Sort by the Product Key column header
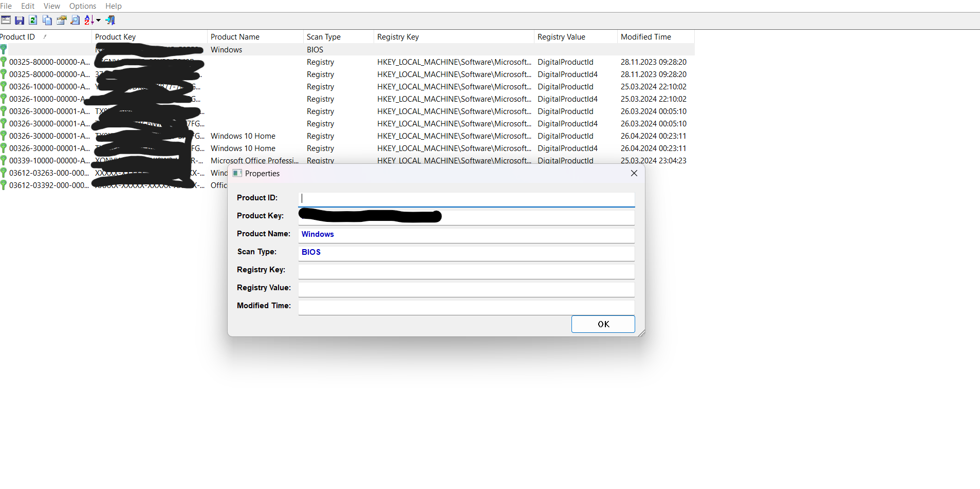The image size is (980, 489). tap(150, 37)
